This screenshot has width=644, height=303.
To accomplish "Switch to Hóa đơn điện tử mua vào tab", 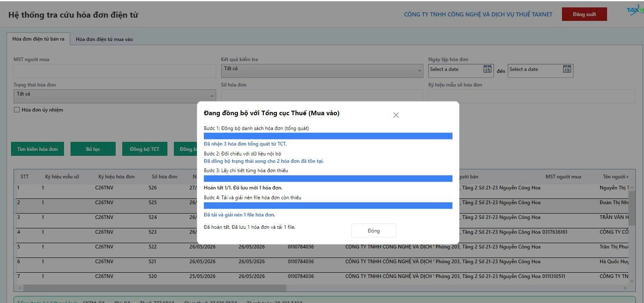I will click(x=104, y=39).
